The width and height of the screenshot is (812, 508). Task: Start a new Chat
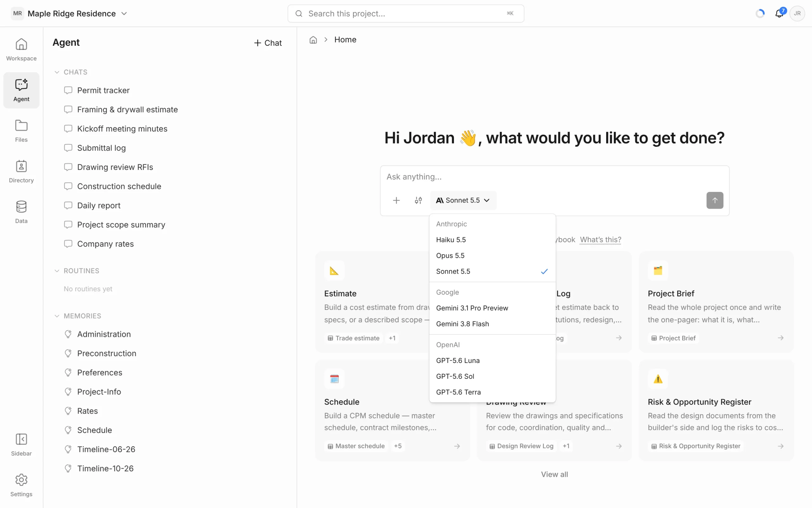tap(267, 43)
